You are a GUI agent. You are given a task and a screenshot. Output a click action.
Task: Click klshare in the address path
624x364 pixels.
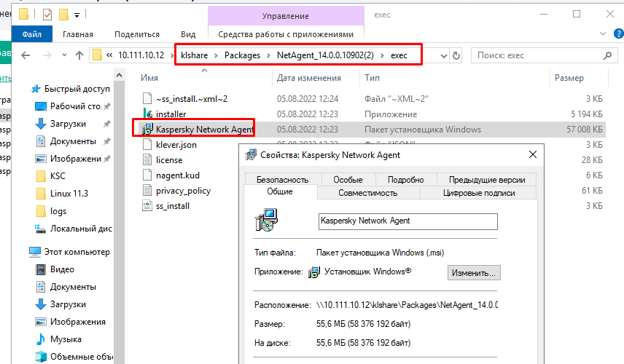coord(194,55)
